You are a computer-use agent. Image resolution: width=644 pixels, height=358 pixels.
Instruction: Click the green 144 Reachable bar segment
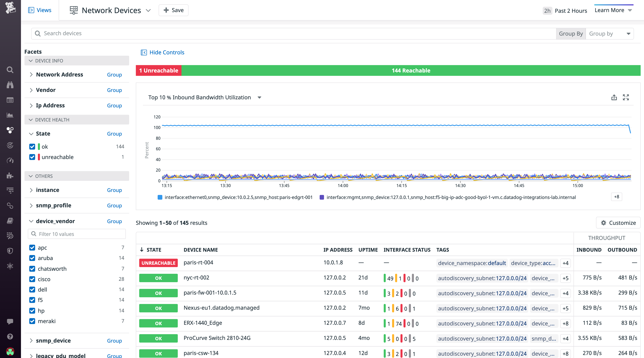pos(411,70)
